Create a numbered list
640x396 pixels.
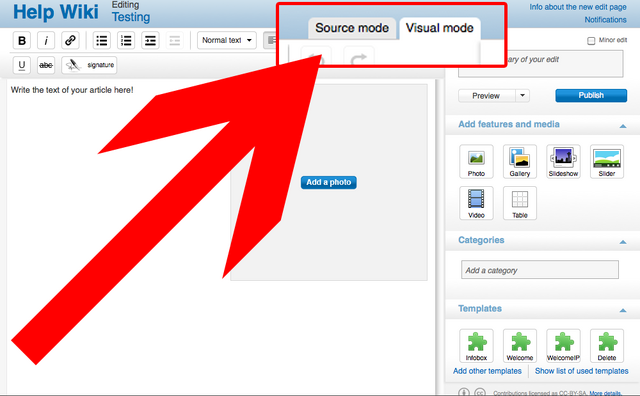(x=126, y=40)
